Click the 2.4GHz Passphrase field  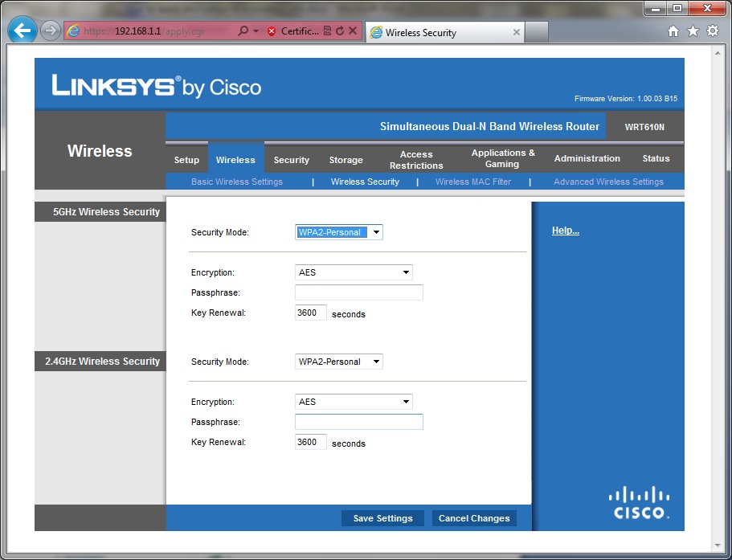(359, 421)
